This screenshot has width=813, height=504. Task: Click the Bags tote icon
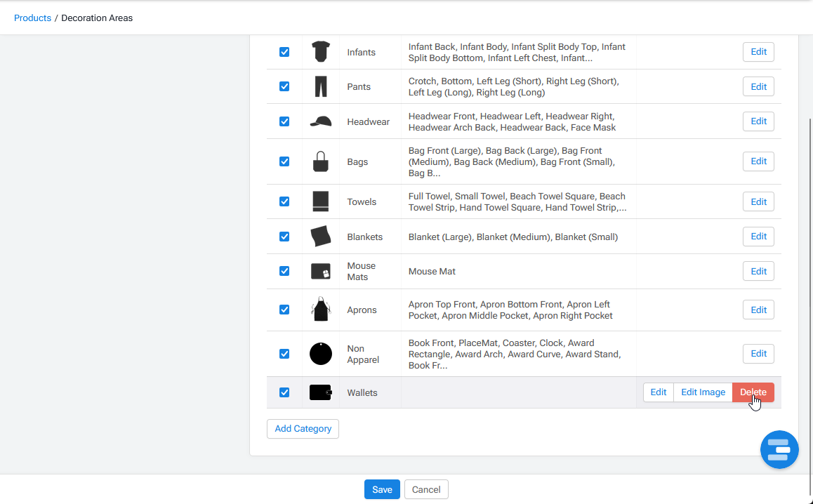point(321,161)
